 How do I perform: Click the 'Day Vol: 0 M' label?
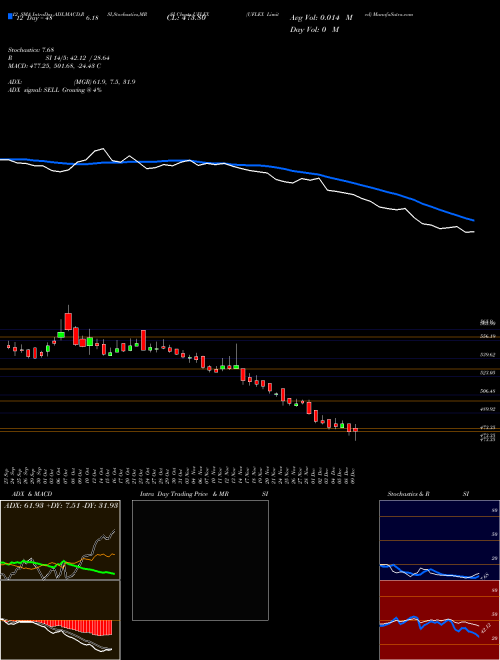point(315,30)
